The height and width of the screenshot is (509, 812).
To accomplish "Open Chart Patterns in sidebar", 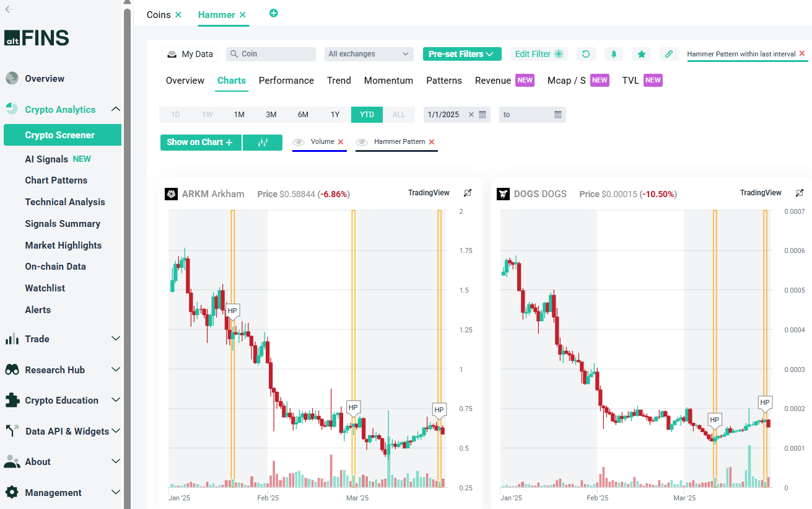I will (56, 180).
